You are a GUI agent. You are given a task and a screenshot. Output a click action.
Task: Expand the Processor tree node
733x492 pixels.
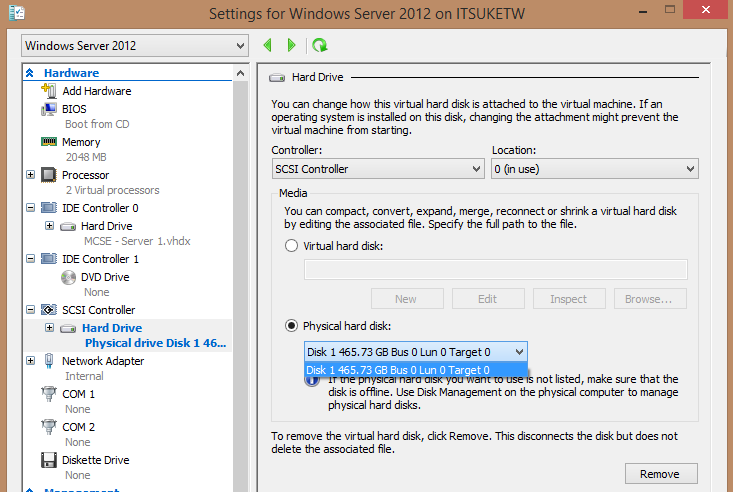[x=30, y=175]
